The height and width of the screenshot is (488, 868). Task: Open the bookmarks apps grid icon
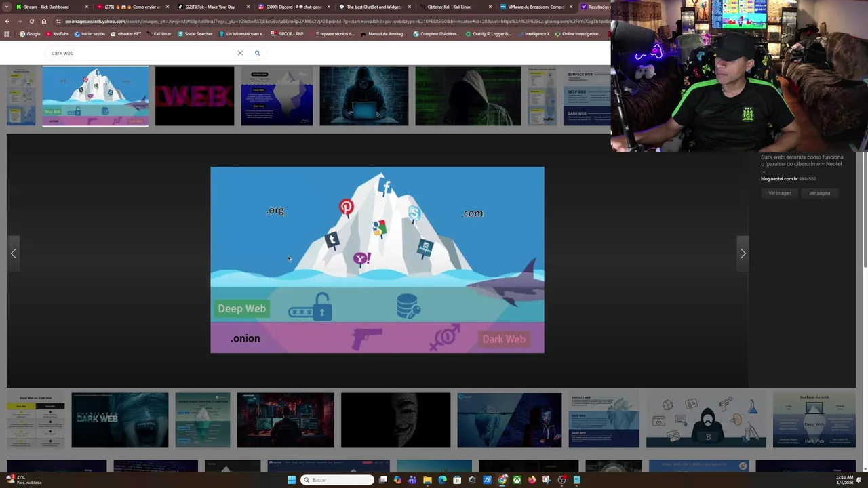(7, 34)
